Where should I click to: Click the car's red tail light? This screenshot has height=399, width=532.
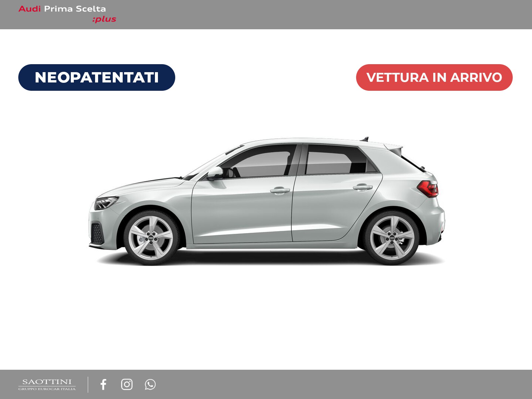pos(428,189)
